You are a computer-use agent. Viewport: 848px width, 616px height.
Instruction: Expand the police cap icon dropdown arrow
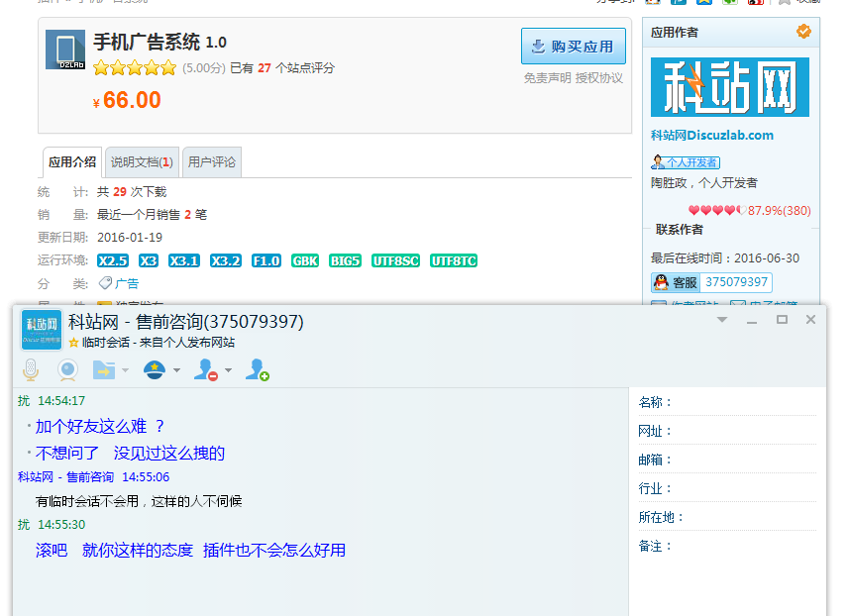(x=176, y=370)
